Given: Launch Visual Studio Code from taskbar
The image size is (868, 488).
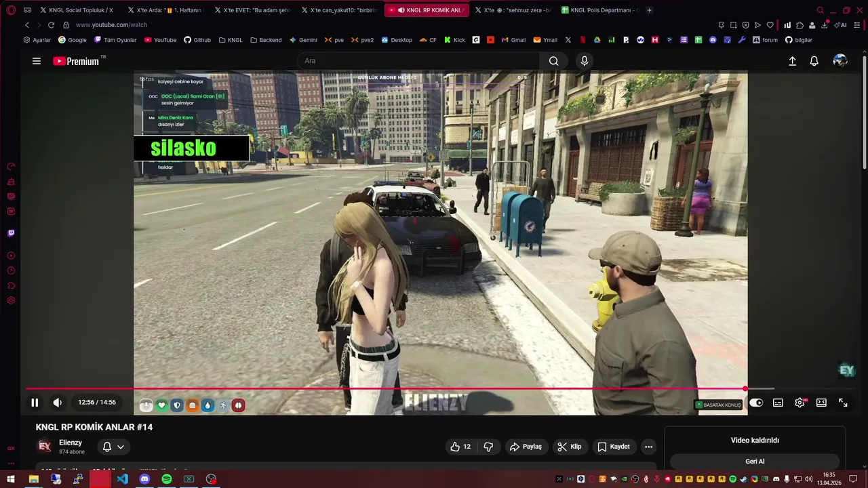Looking at the screenshot, I should click(122, 479).
